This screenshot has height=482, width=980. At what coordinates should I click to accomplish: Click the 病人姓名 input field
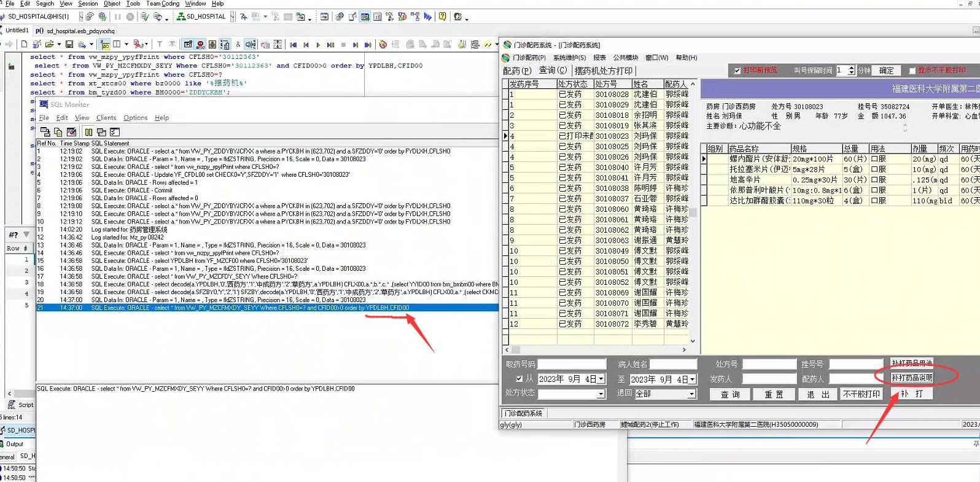673,364
